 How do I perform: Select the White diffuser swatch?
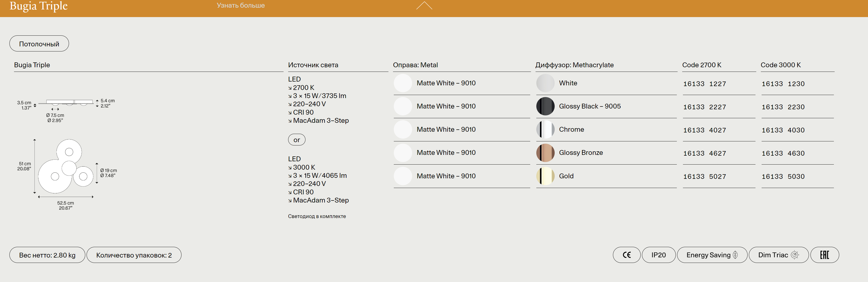[x=545, y=83]
